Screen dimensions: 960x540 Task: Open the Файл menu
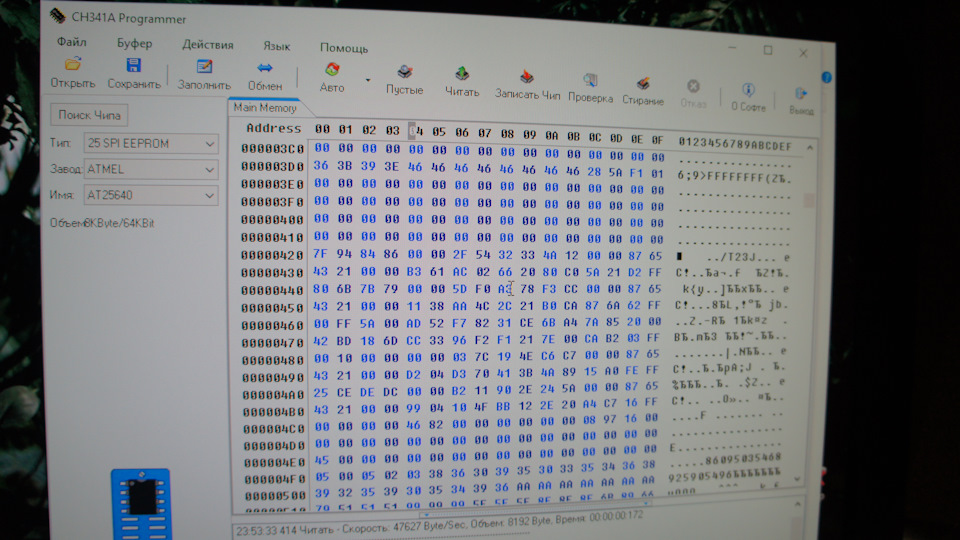[x=72, y=42]
